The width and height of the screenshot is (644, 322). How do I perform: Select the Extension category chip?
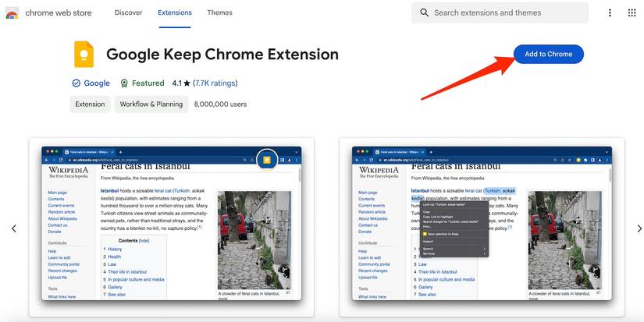tap(90, 104)
